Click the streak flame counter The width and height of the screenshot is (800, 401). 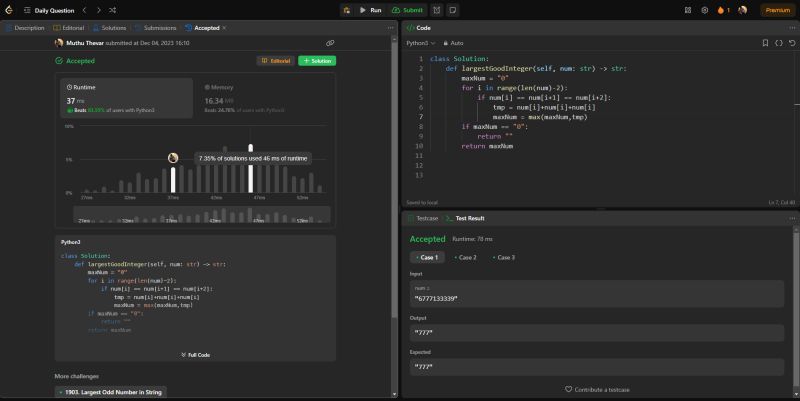click(723, 10)
